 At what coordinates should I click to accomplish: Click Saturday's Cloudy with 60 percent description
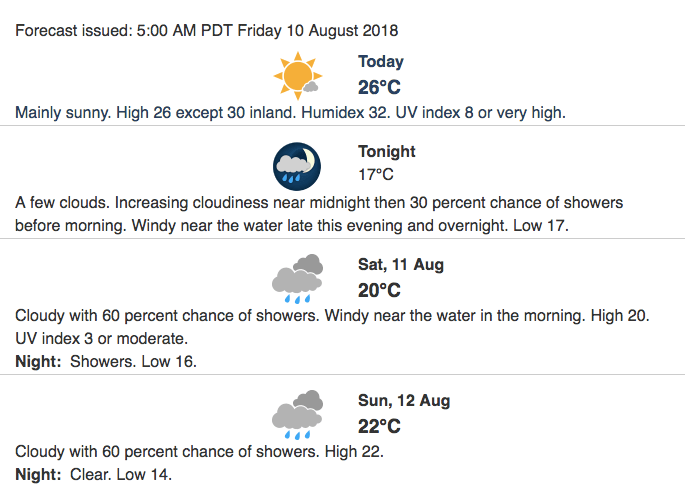(332, 315)
